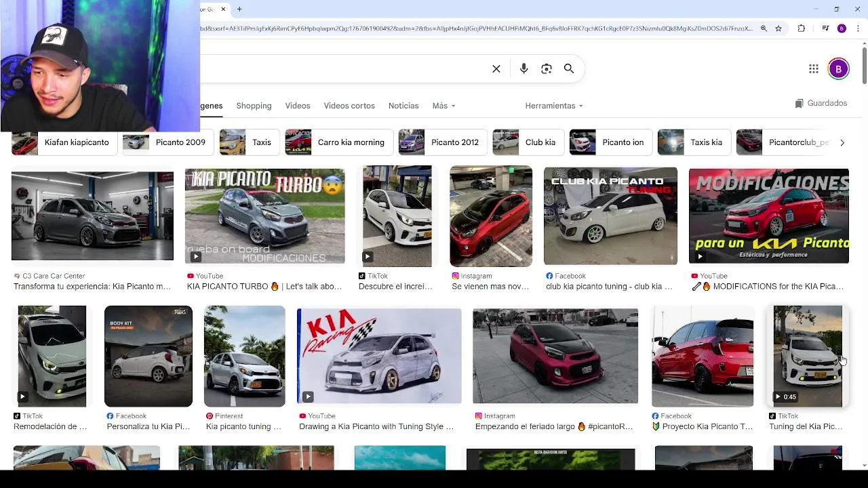Open the red Picanto 'Empezando el feriado largo' image
The height and width of the screenshot is (488, 868).
555,357
